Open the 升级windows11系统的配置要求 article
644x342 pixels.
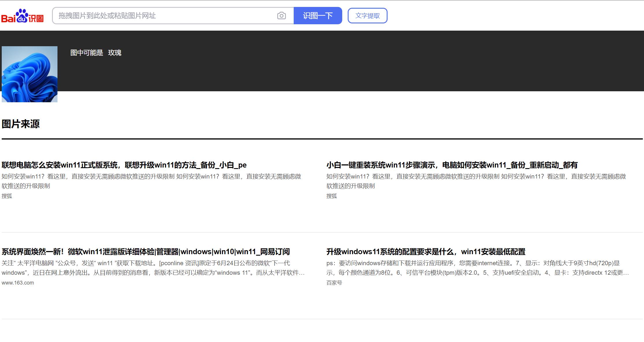pos(427,252)
